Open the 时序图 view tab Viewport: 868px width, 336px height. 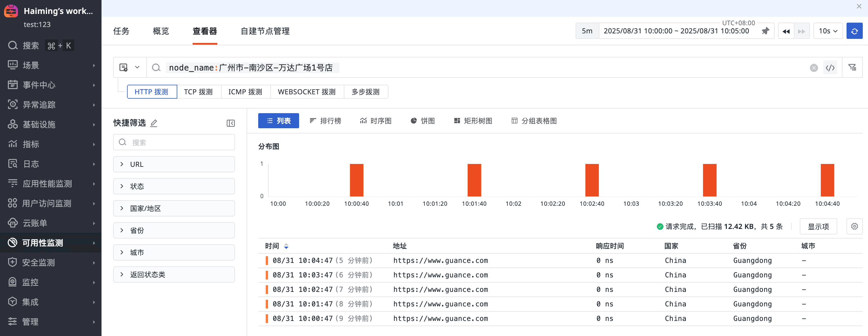pyautogui.click(x=376, y=121)
